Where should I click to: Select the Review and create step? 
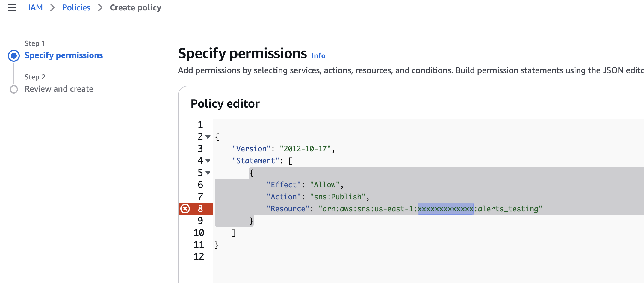coord(59,89)
